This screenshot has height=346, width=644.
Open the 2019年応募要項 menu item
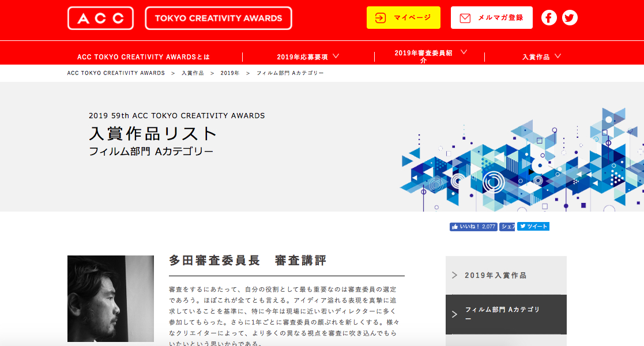[x=302, y=57]
